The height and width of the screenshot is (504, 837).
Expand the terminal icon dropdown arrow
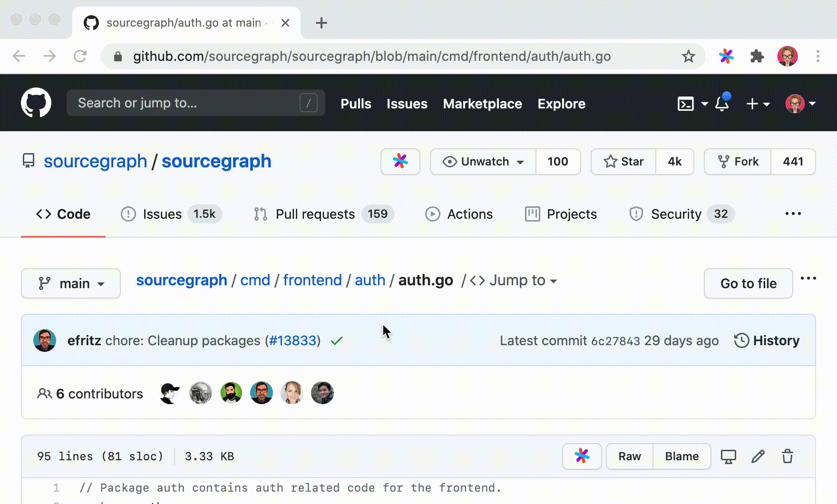[x=704, y=103]
